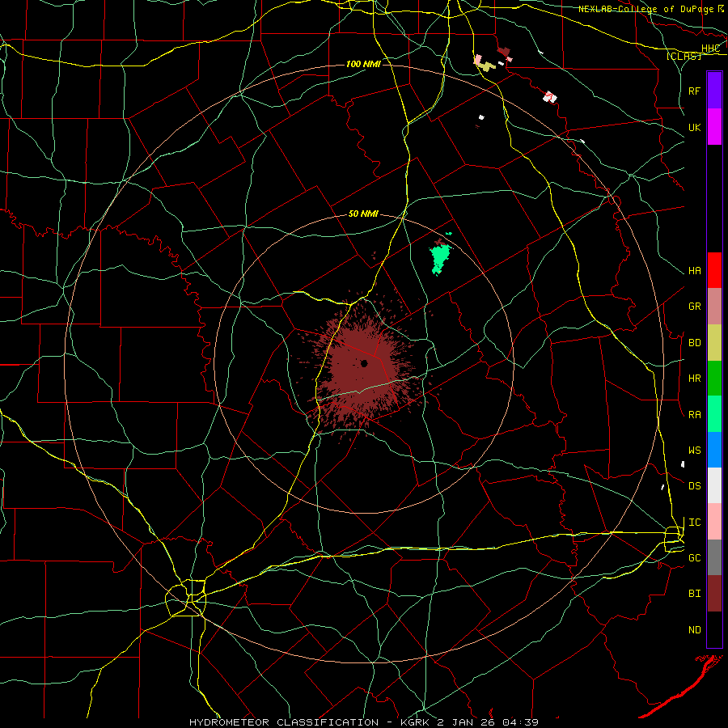Click the 'RF' legend label

tap(695, 91)
